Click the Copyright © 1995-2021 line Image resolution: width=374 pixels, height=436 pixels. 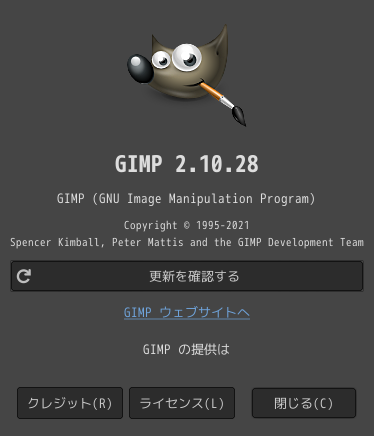187,226
